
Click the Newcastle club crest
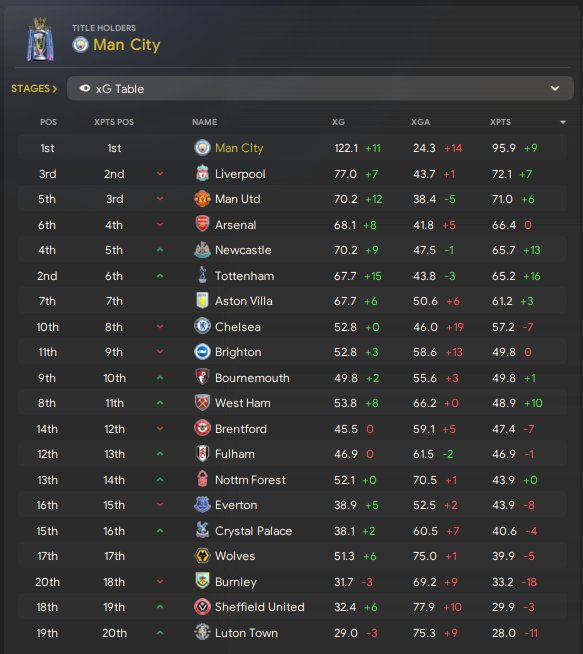pos(202,250)
